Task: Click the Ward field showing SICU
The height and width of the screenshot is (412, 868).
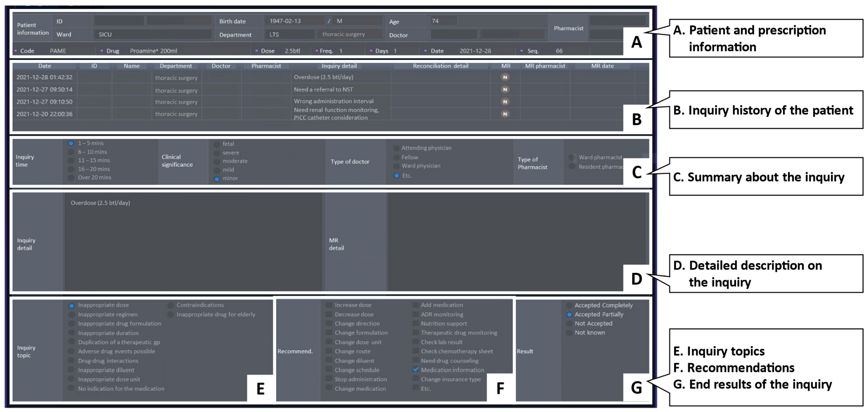Action: click(x=153, y=34)
